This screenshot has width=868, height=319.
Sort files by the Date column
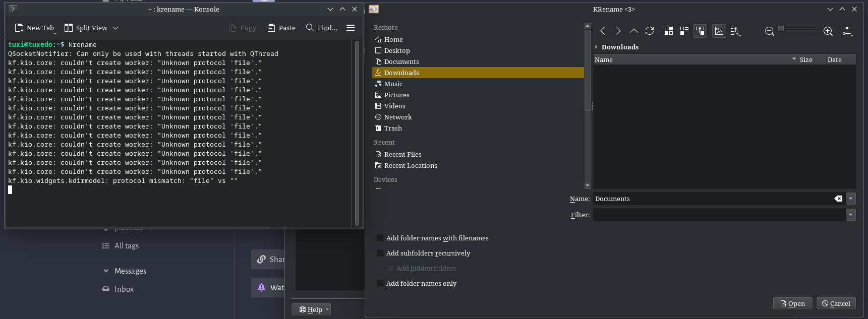point(841,59)
